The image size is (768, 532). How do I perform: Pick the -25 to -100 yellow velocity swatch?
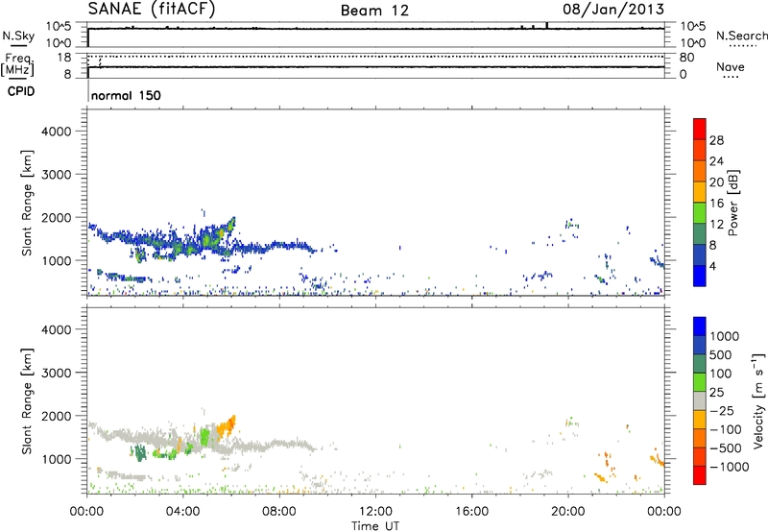[x=700, y=420]
